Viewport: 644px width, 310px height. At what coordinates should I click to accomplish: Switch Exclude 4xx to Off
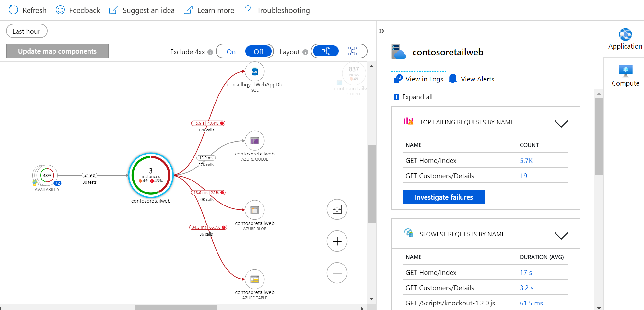258,52
